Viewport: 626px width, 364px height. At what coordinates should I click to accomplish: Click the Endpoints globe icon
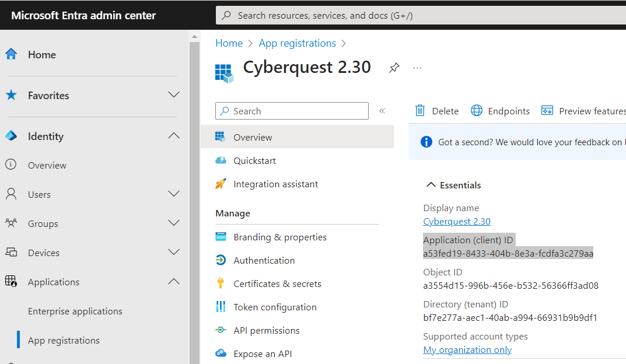(x=477, y=111)
